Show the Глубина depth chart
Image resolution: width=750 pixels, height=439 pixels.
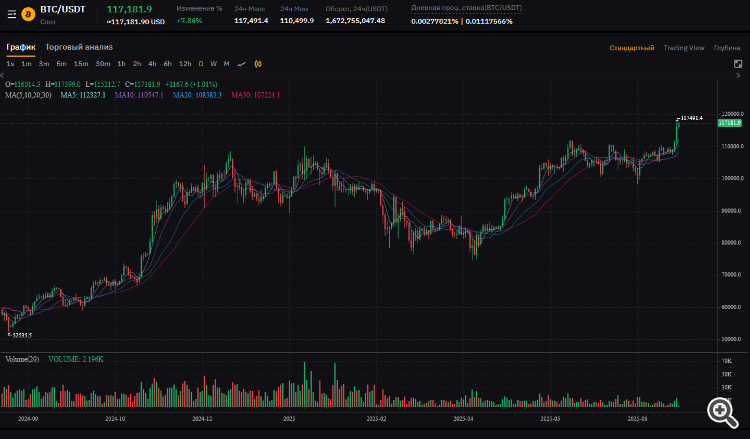point(726,47)
